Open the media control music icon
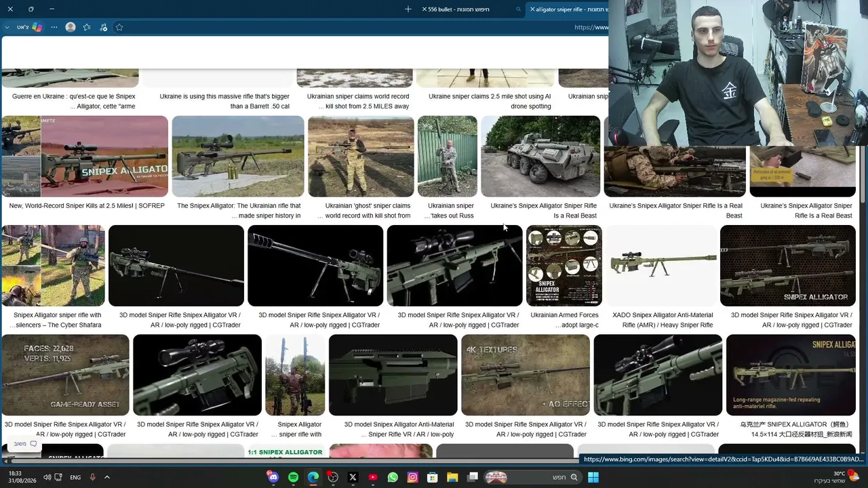This screenshot has height=488, width=868. 103,27
